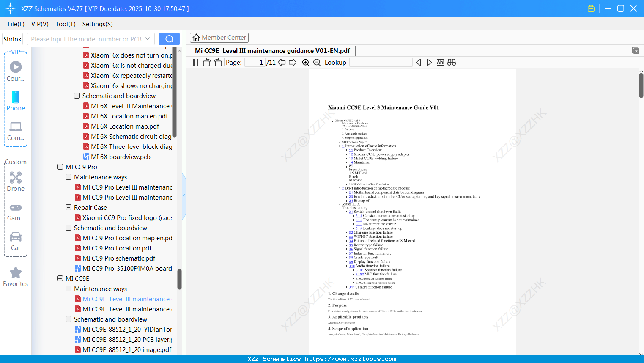Viewport: 644px width, 363px height.
Task: Open MI CC9 Pro-35100F4M0A board file
Action: (x=127, y=268)
